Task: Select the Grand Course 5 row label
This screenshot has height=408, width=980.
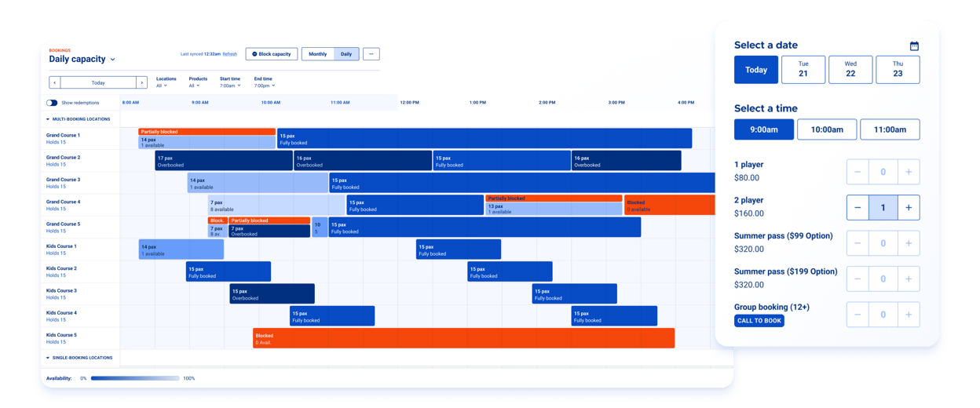Action: (63, 224)
